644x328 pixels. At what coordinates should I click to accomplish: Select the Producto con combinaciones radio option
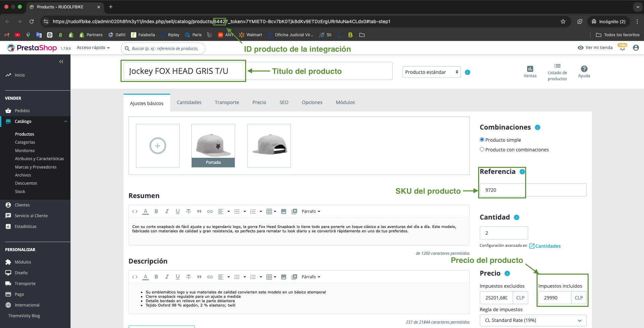[x=482, y=149]
